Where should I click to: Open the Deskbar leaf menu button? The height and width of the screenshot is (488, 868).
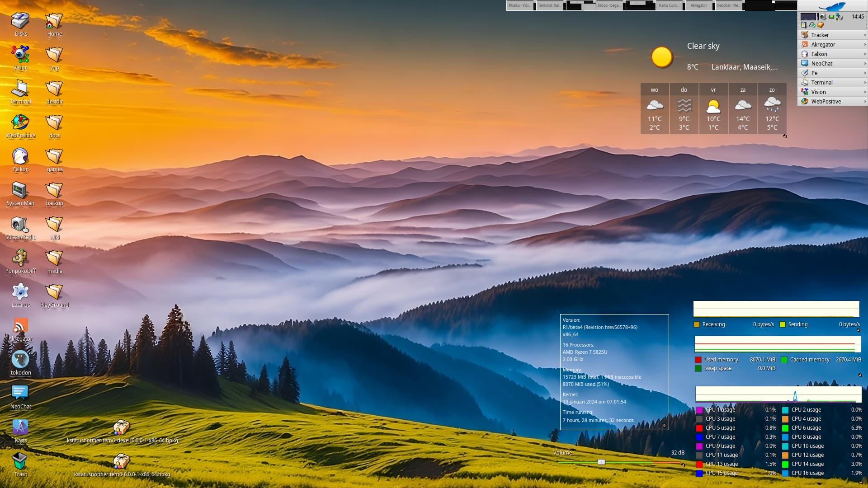click(832, 6)
